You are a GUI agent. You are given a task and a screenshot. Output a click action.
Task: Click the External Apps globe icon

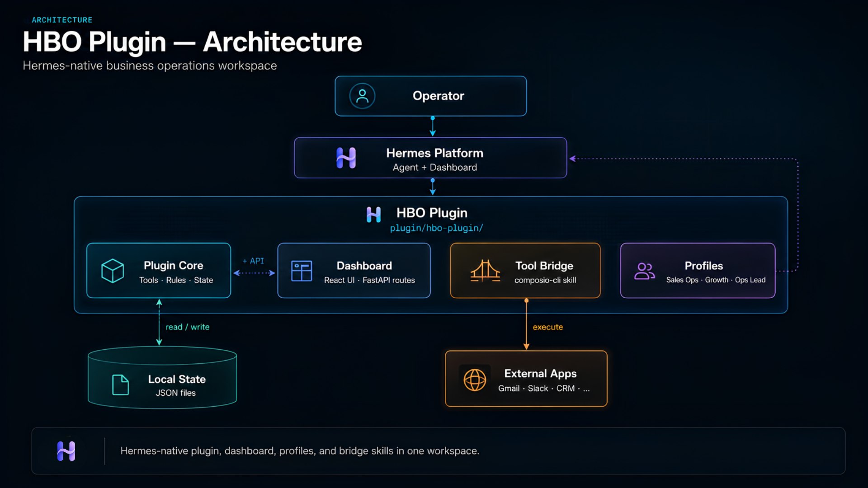pyautogui.click(x=475, y=380)
